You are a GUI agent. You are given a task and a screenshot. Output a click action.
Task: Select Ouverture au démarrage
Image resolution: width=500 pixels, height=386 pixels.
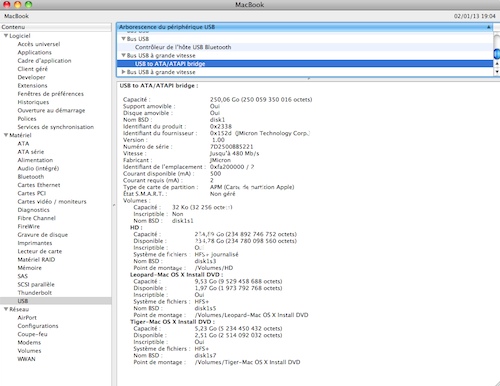pos(51,110)
